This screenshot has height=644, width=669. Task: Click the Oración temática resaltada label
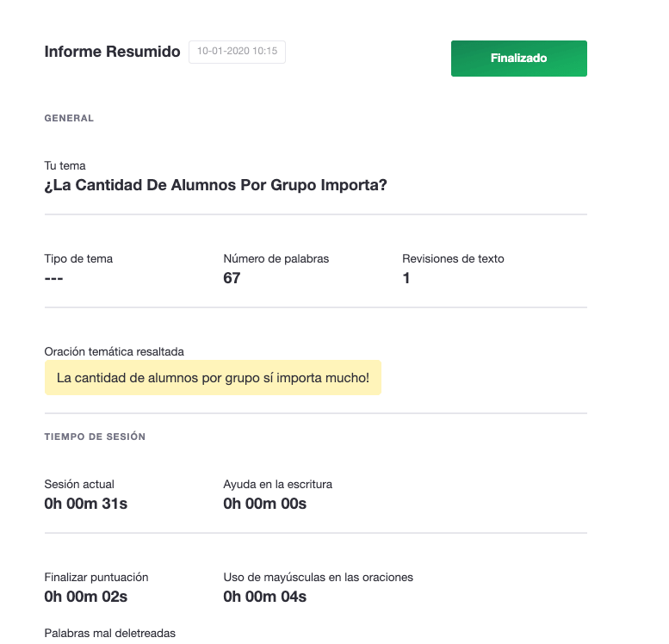pos(115,351)
